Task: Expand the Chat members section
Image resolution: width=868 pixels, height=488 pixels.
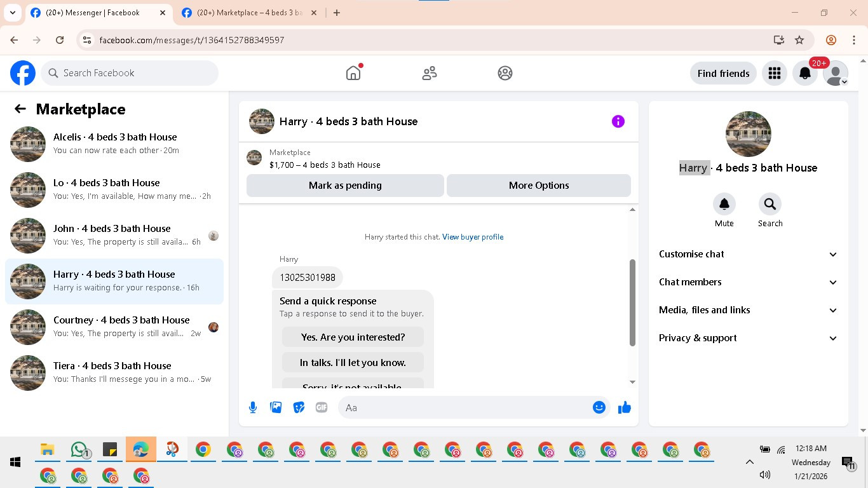Action: [749, 282]
